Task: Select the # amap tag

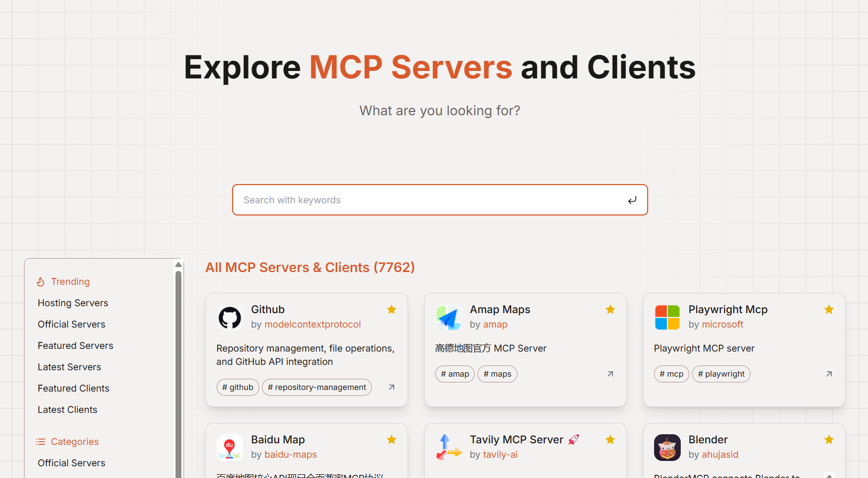Action: click(x=455, y=374)
